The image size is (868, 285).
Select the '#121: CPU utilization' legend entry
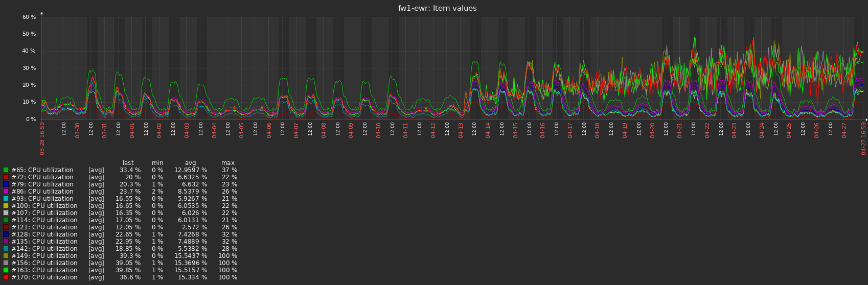pyautogui.click(x=44, y=227)
